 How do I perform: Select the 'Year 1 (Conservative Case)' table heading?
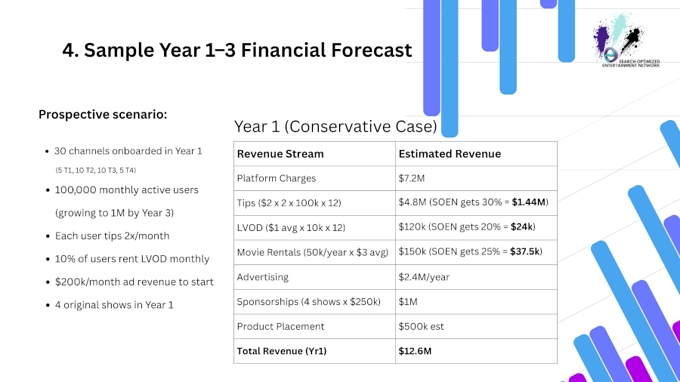[x=335, y=127]
